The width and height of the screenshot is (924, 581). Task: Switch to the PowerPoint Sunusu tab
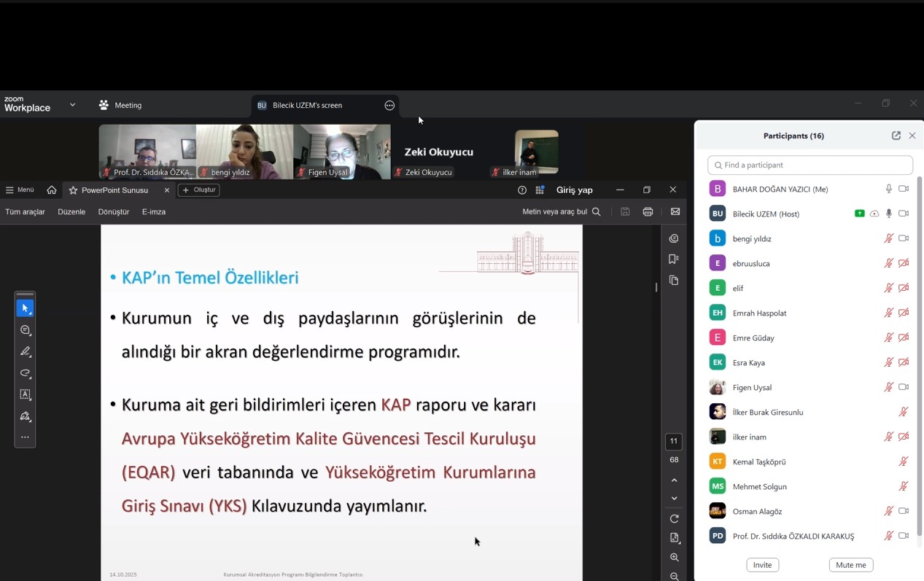[x=114, y=190]
